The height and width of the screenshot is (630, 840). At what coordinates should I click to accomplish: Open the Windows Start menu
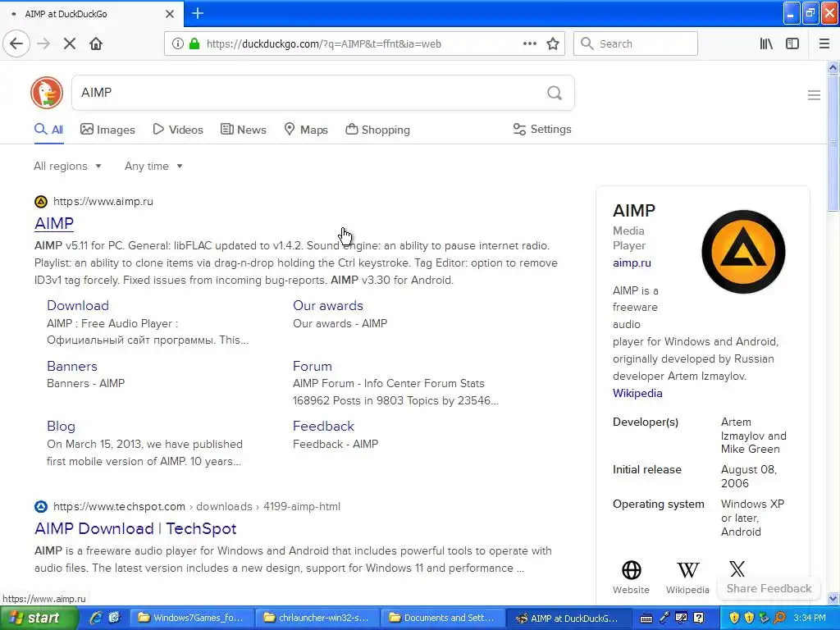coord(39,618)
